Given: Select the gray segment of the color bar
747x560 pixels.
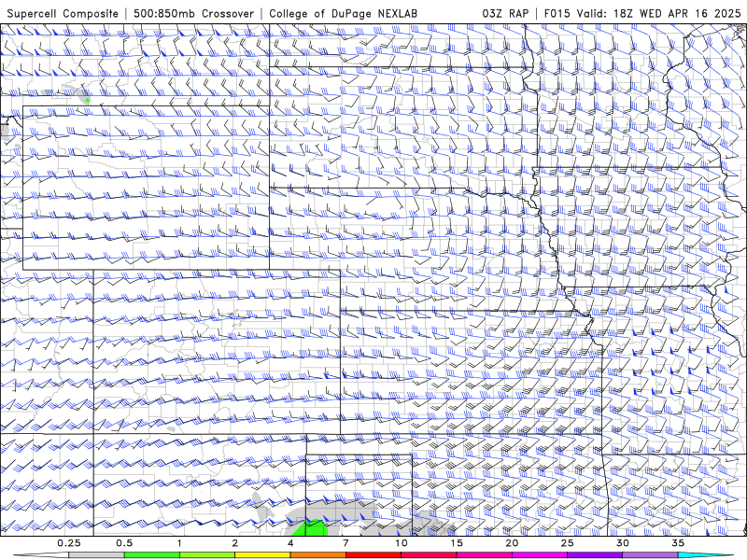Looking at the screenshot, I should point(97,555).
